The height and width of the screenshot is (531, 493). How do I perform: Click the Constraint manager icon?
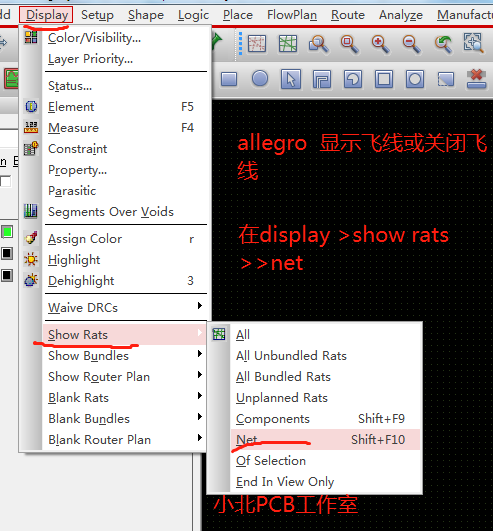31,149
